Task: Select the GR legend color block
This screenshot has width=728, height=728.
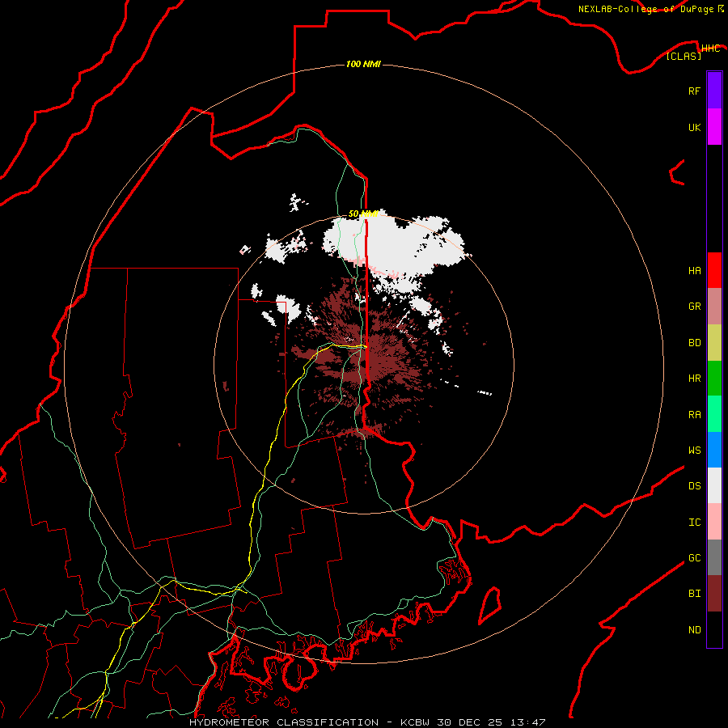Action: click(714, 307)
